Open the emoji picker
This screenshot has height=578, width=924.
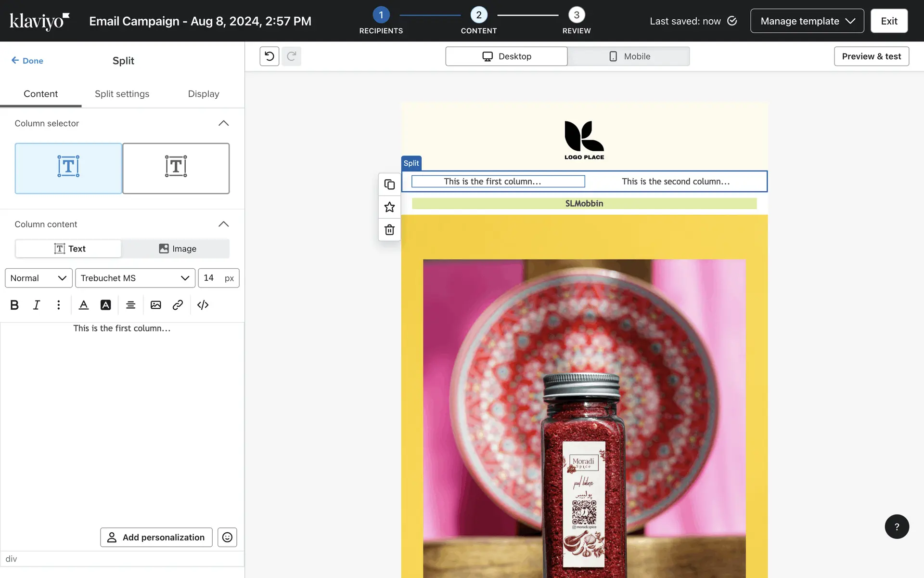pos(227,537)
